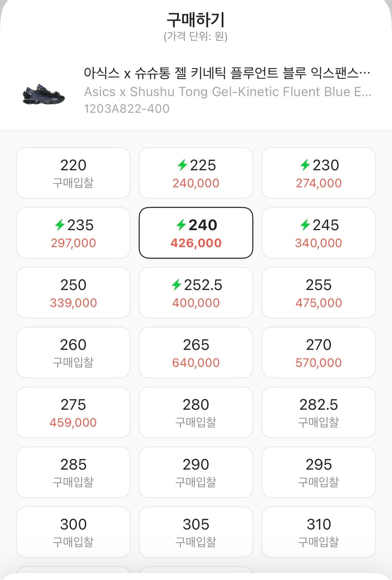Select size 220 purchase bid option
The height and width of the screenshot is (580, 392).
tap(73, 173)
